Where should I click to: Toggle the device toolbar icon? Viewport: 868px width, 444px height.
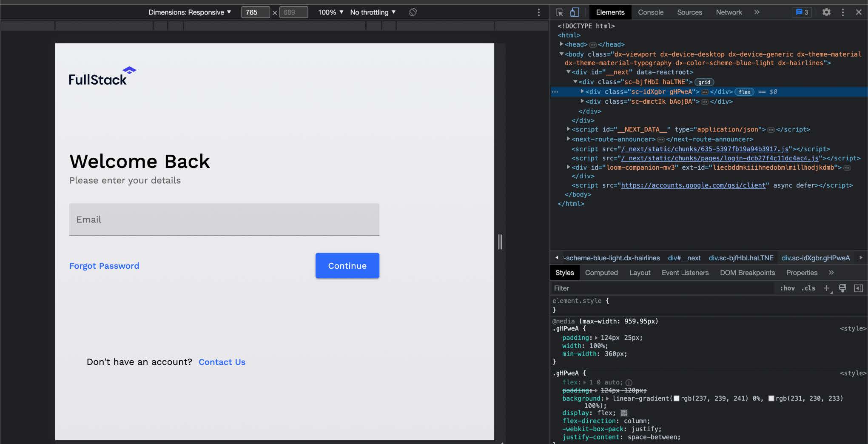click(x=575, y=12)
